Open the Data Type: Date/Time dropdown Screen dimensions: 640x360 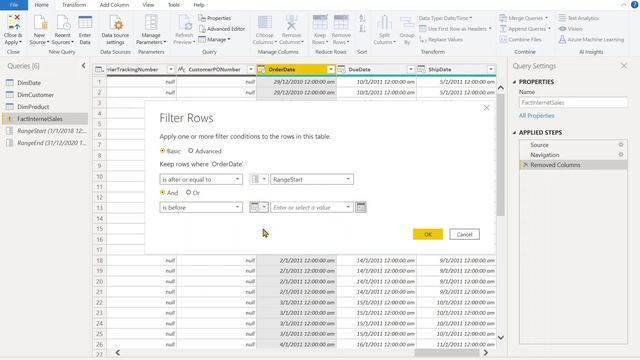(x=445, y=18)
